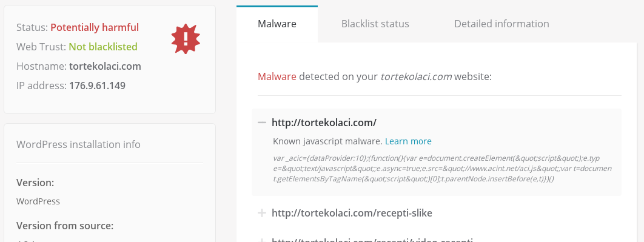644x242 pixels.
Task: Select the IP address 176.9.61.149
Action: click(x=98, y=86)
